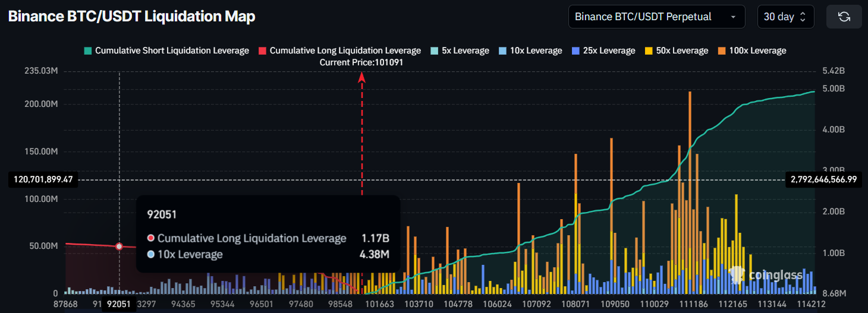Click the 5.42B right y-axis label
This screenshot has height=313, width=868.
coord(832,71)
